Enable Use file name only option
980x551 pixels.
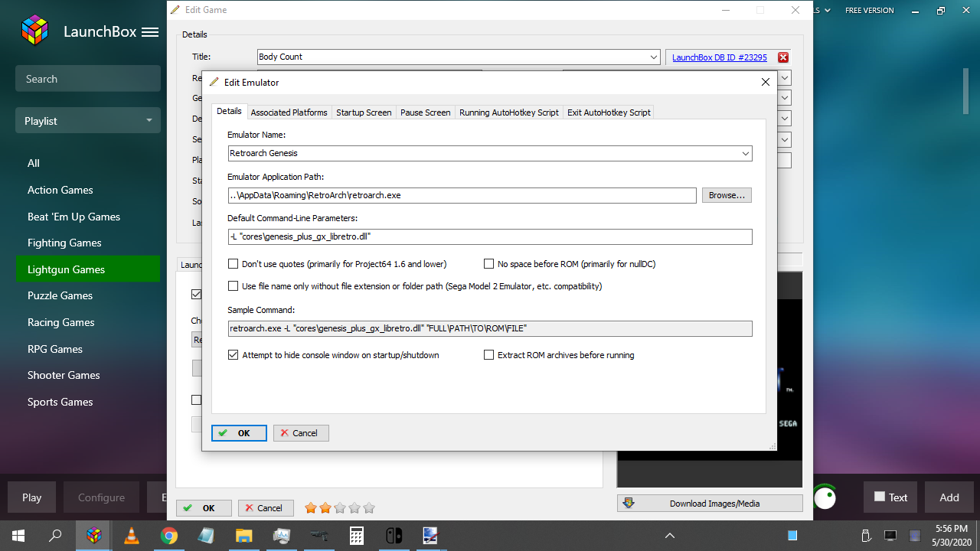click(x=234, y=286)
